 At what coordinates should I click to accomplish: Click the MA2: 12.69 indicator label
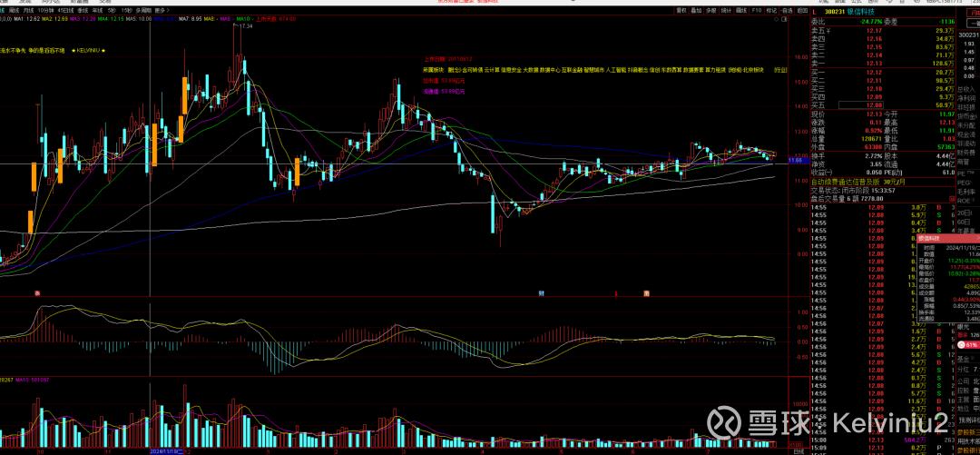tap(54, 19)
